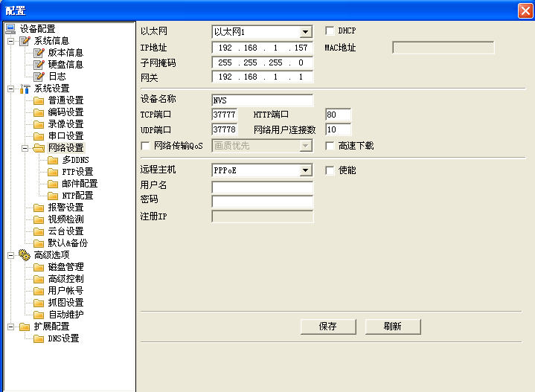Click the 刷新 button

[x=393, y=327]
